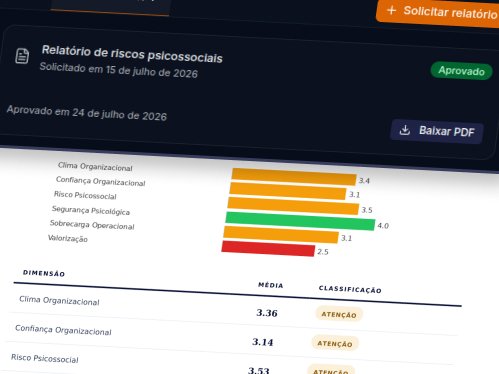Click the ATENÇÃO badge for Clima Organizacional
The width and height of the screenshot is (499, 374).
[x=339, y=314]
